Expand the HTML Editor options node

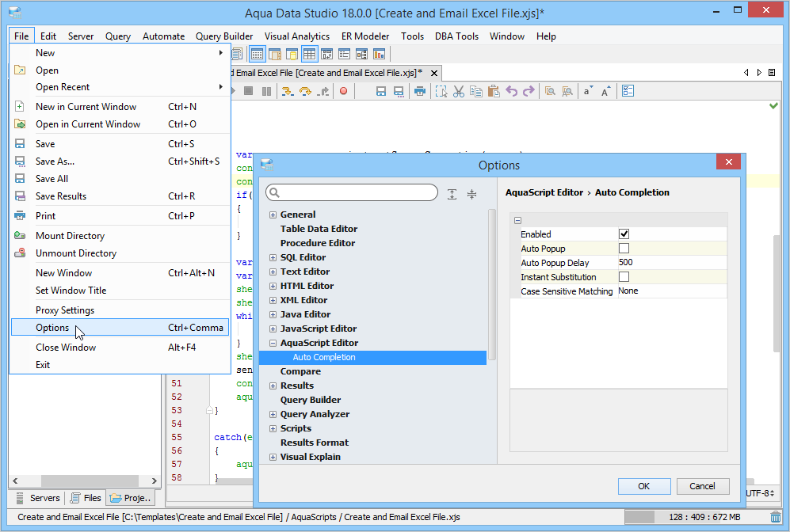pyautogui.click(x=273, y=287)
